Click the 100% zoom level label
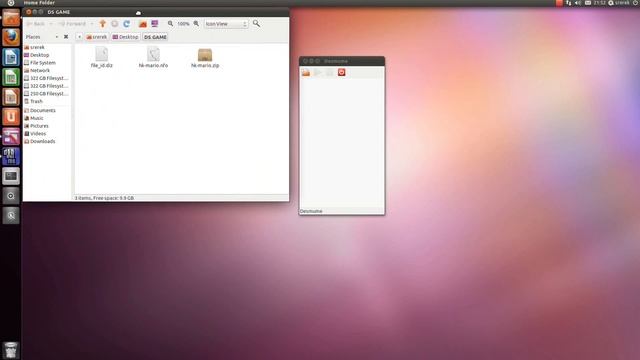The width and height of the screenshot is (640, 360). [183, 24]
